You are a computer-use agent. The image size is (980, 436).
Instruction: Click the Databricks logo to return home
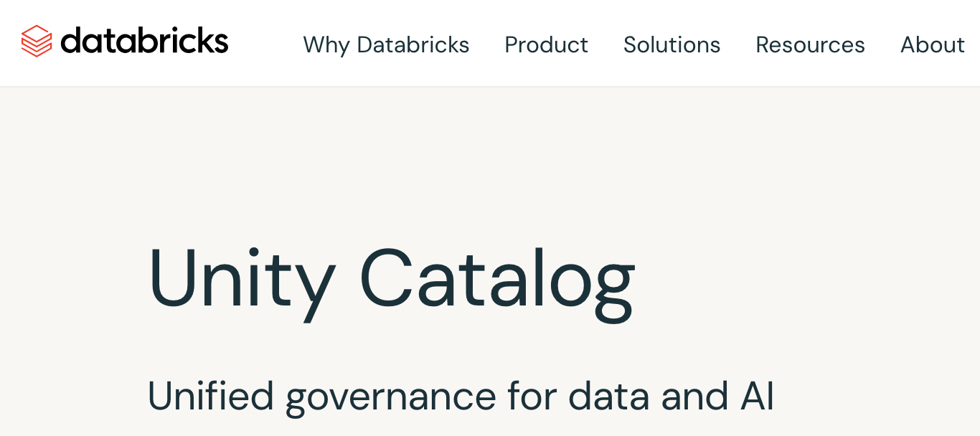pos(124,42)
